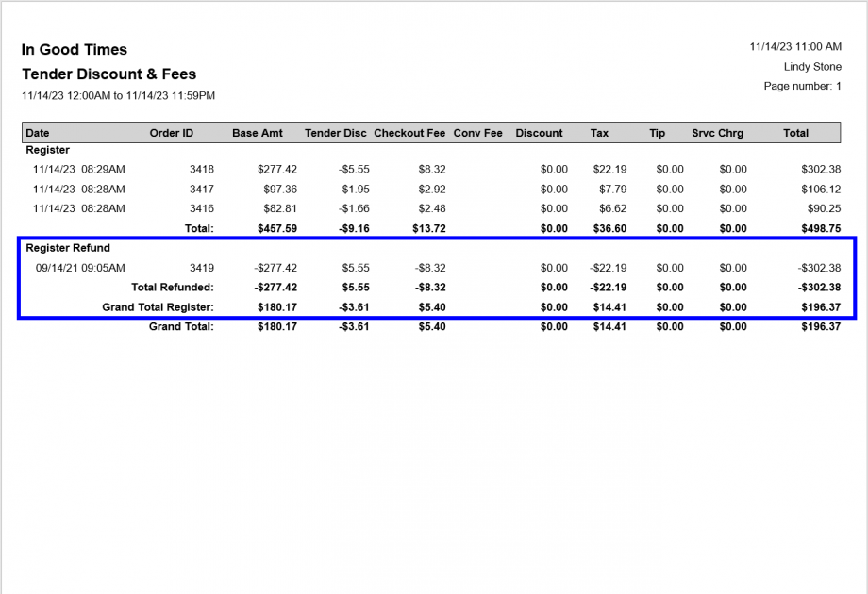868x594 pixels.
Task: Select order ID 3417
Action: pos(202,190)
